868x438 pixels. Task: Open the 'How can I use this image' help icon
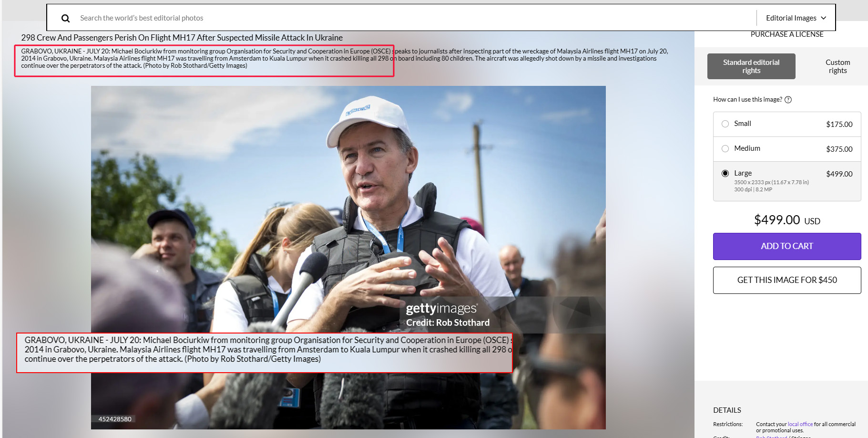788,100
